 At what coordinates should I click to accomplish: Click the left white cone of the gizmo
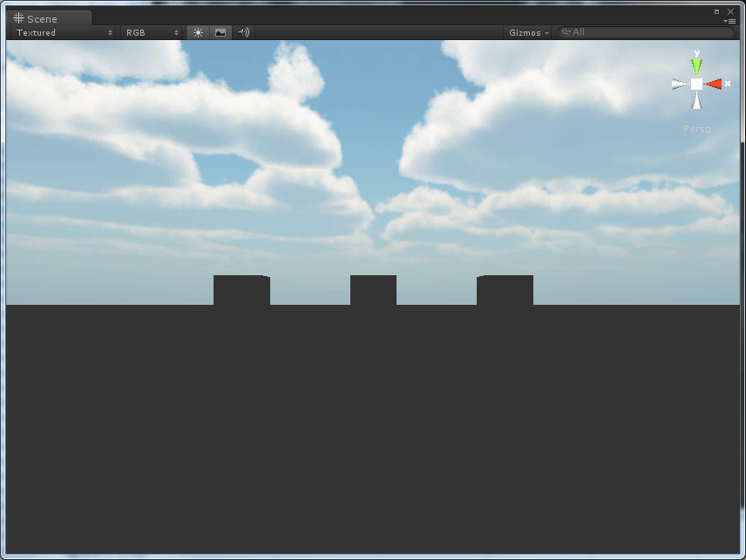coord(679,83)
